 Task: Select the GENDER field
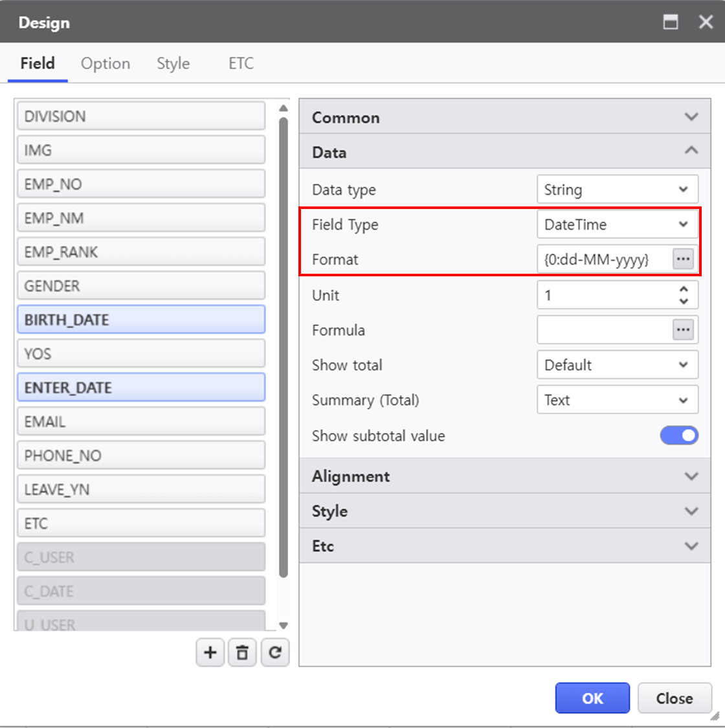(141, 285)
